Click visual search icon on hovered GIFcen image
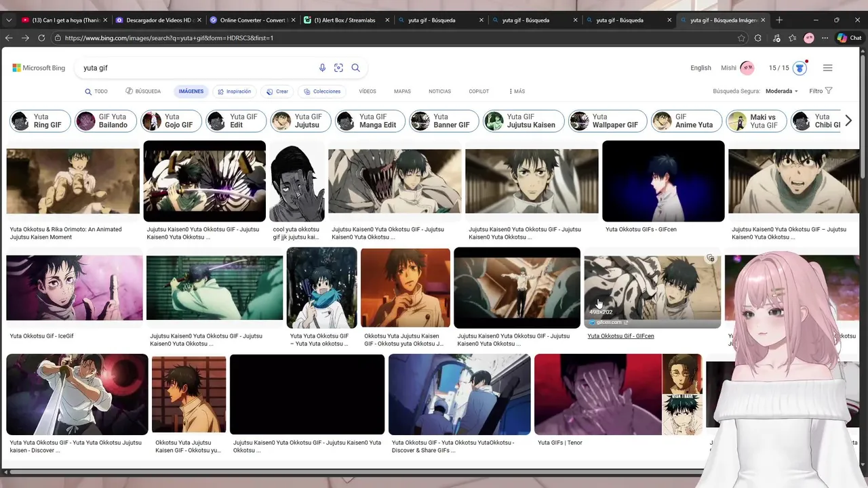868x488 pixels. click(710, 258)
